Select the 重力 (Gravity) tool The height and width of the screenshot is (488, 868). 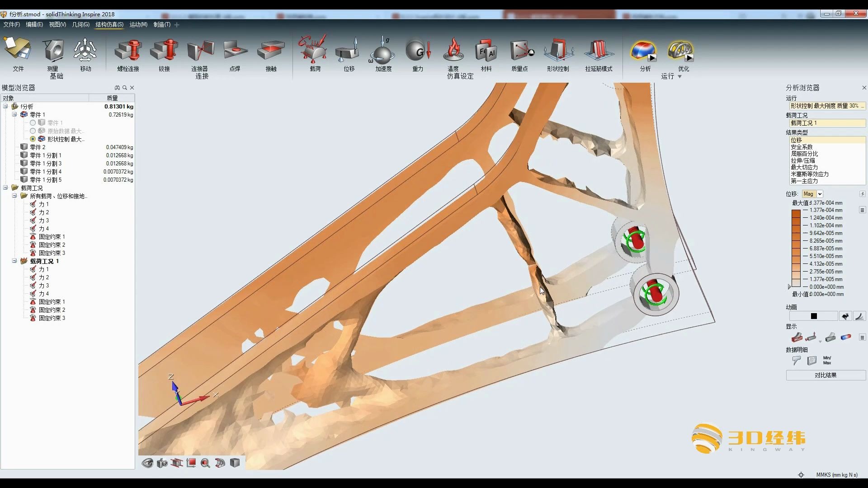(418, 50)
